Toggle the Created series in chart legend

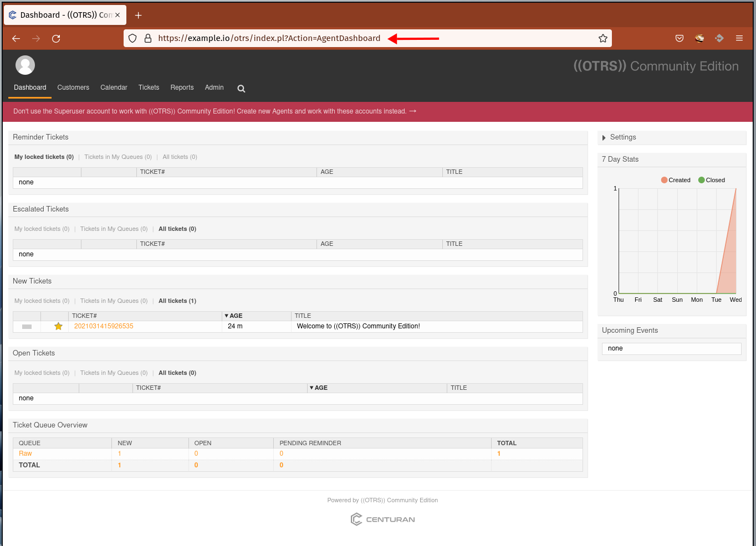676,180
